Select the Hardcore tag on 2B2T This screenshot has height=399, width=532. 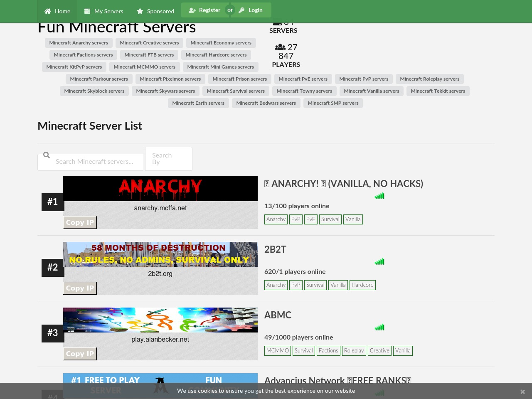[362, 285]
